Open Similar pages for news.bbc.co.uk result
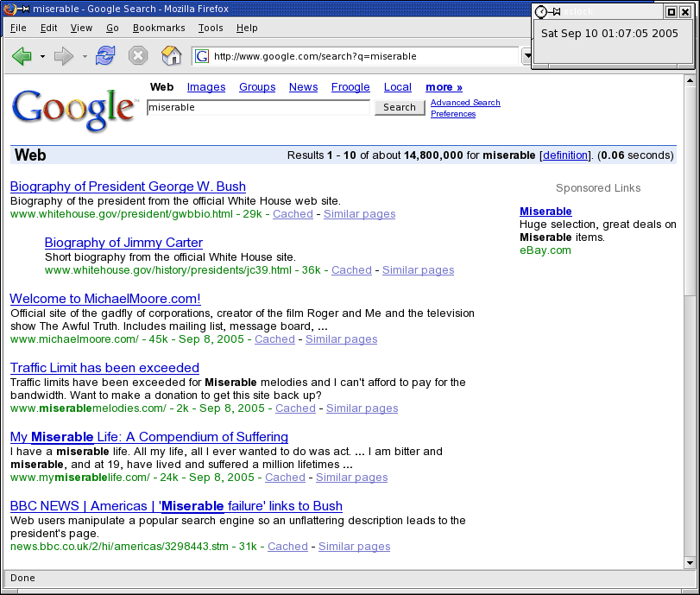This screenshot has height=595, width=700. tap(354, 547)
